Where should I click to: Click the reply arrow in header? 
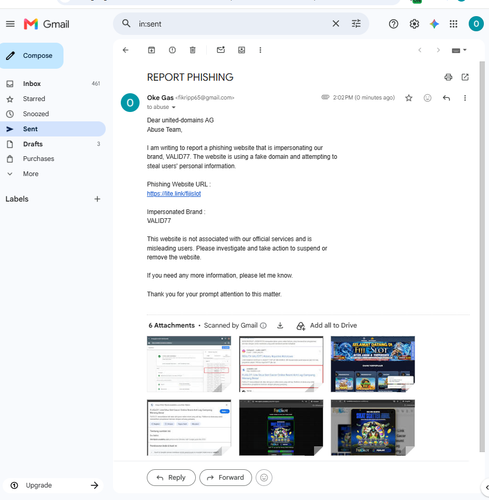tap(446, 98)
